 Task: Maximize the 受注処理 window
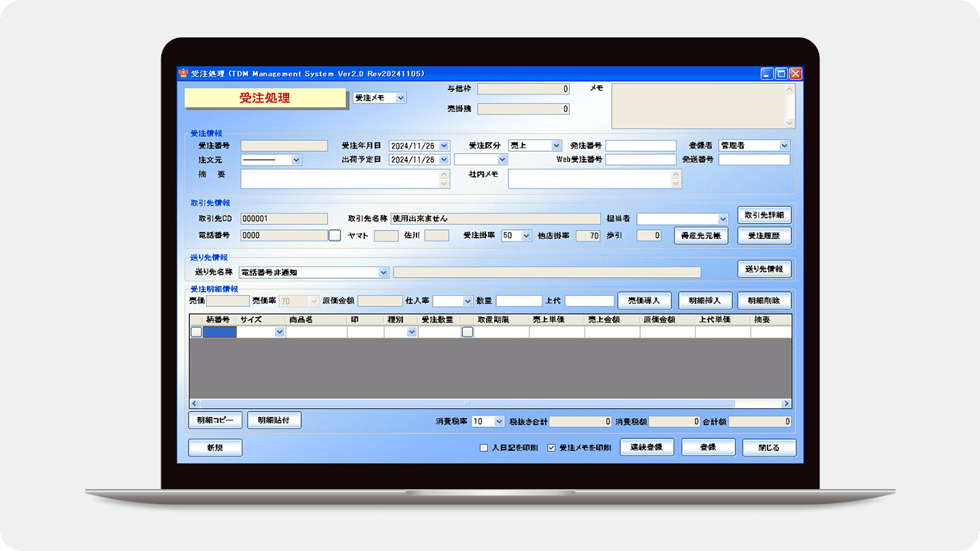pyautogui.click(x=781, y=73)
